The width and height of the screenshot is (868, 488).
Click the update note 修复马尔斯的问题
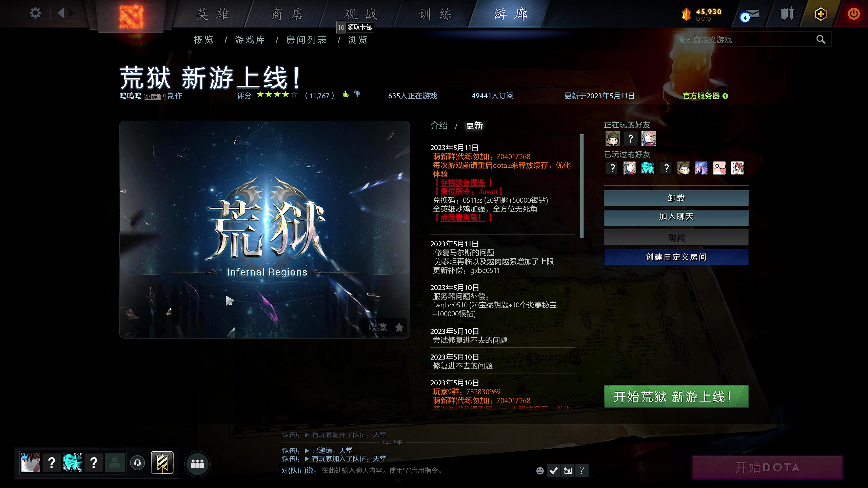(x=464, y=252)
